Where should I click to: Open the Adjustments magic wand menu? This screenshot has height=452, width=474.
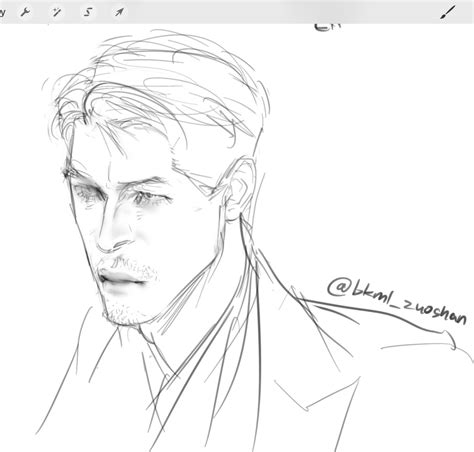(x=57, y=12)
